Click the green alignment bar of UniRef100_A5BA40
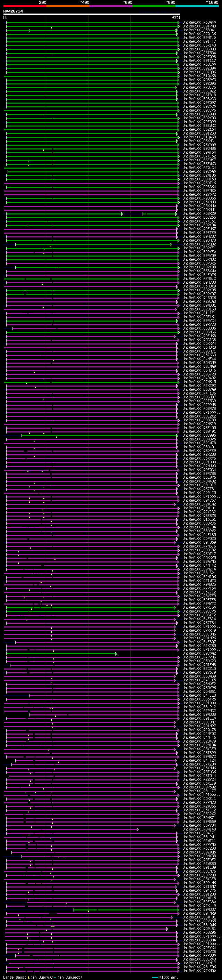 (x=92, y=23)
